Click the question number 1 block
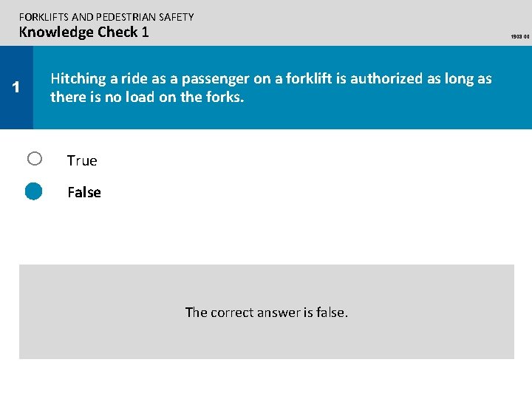 (x=16, y=87)
